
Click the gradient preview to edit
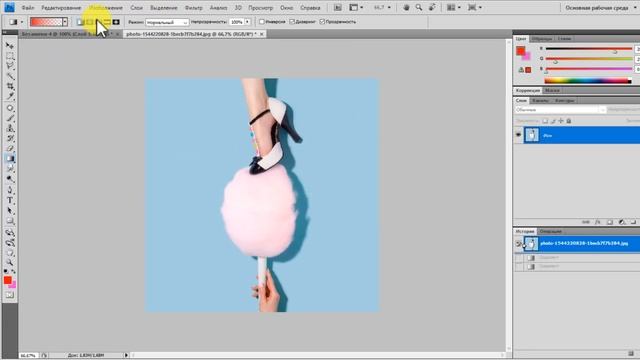click(x=46, y=22)
